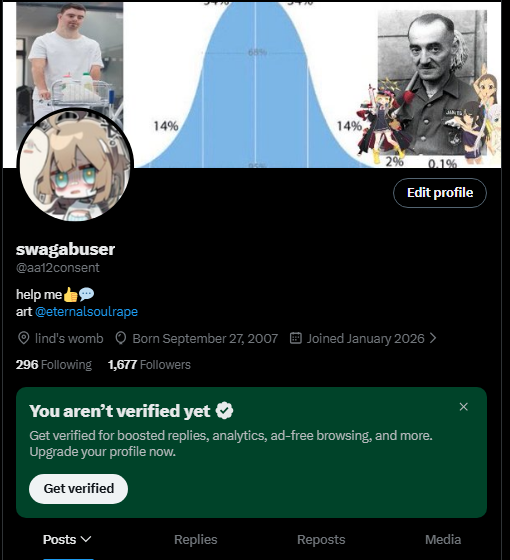Click the Get verified button
The image size is (510, 560).
click(79, 489)
